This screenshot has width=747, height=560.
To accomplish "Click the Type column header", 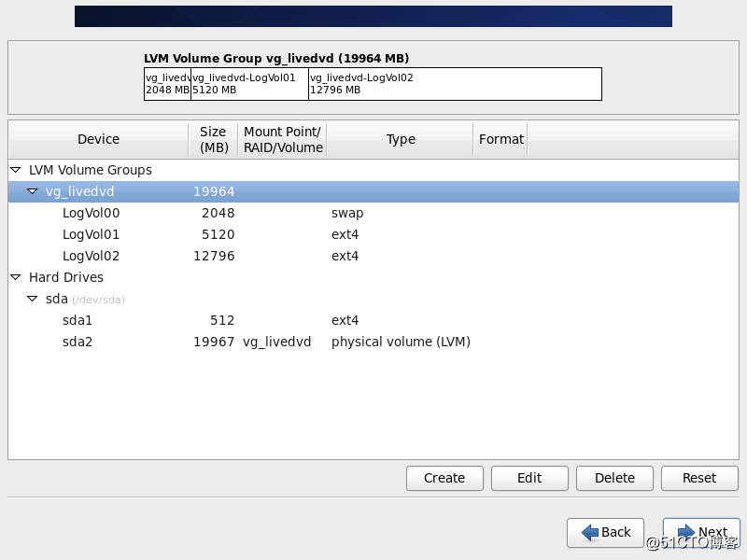I will 401,139.
